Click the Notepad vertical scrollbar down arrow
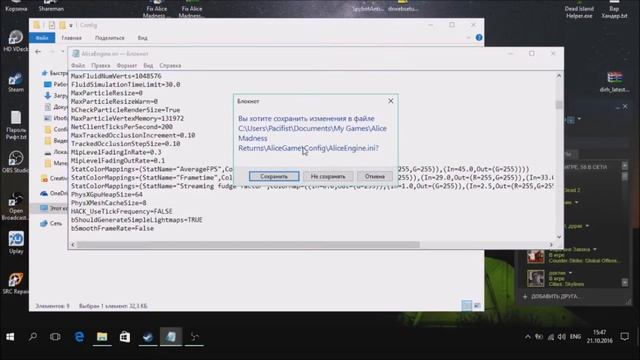 click(559, 237)
